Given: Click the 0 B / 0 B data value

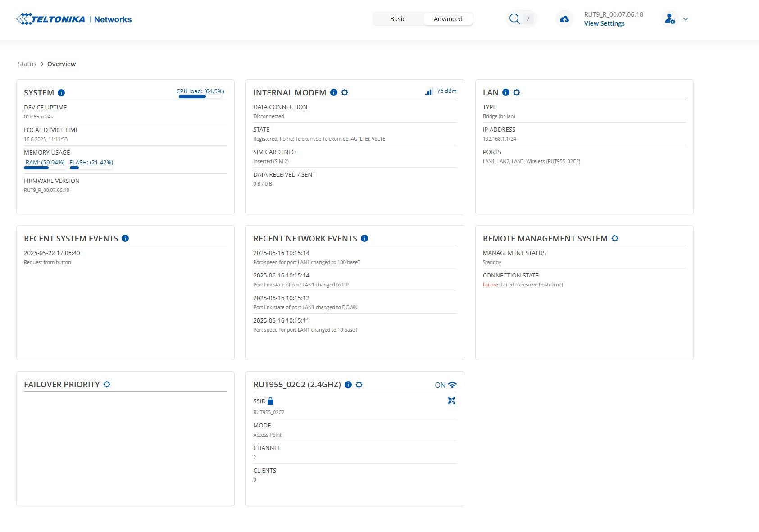Looking at the screenshot, I should point(263,184).
